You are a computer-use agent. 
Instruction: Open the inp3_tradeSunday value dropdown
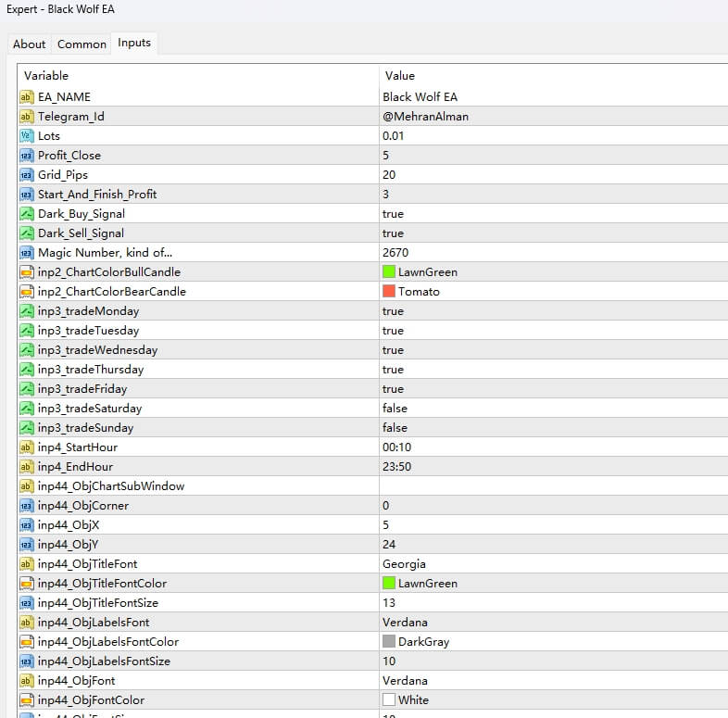395,428
